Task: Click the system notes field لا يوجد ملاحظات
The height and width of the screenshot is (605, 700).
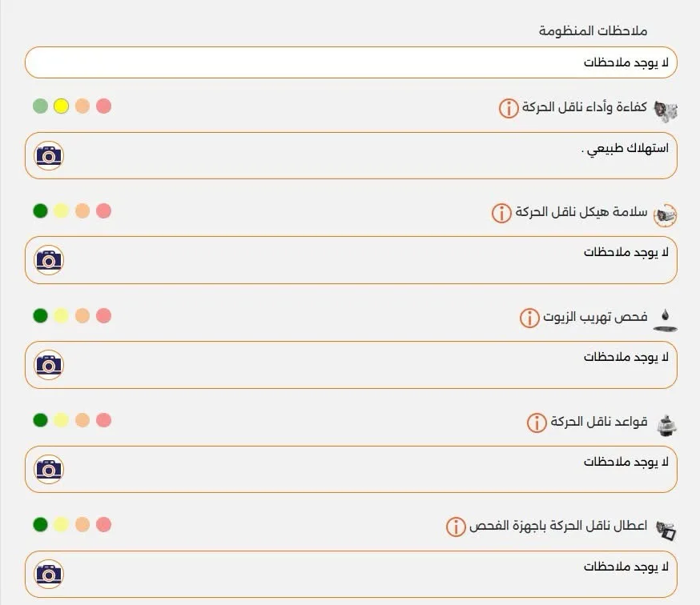Action: pyautogui.click(x=350, y=62)
